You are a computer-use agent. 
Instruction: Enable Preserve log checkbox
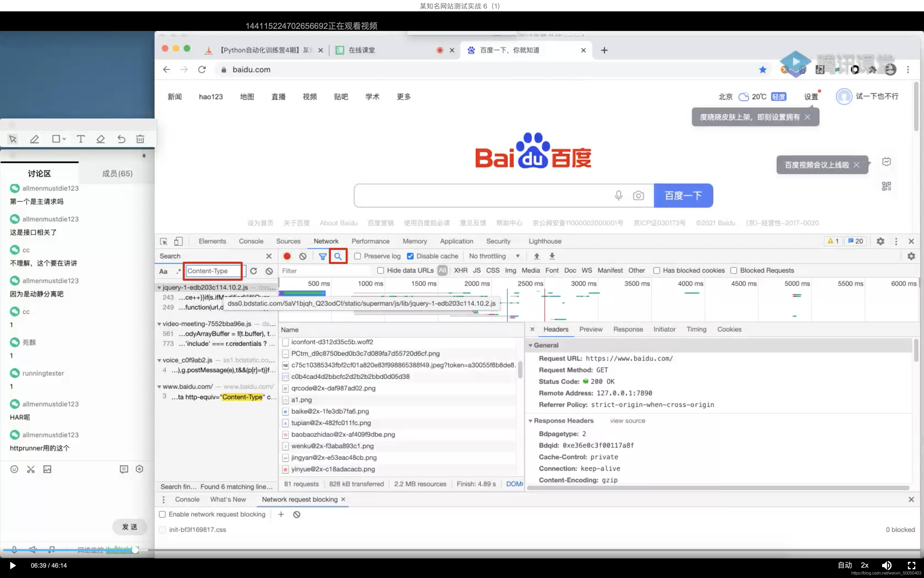tap(357, 256)
